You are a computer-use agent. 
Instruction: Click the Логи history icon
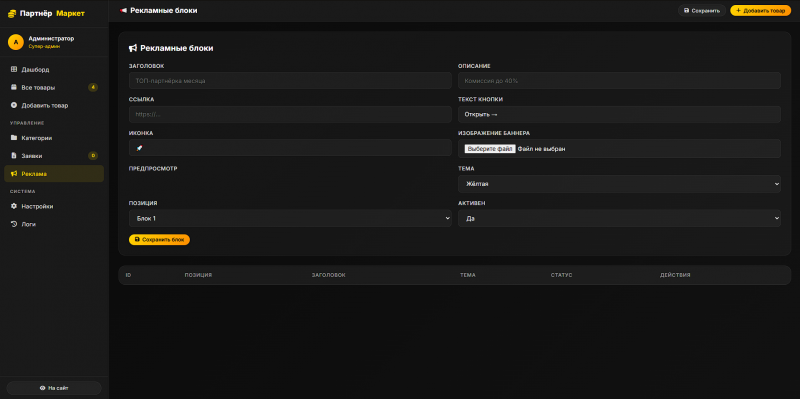click(x=14, y=224)
